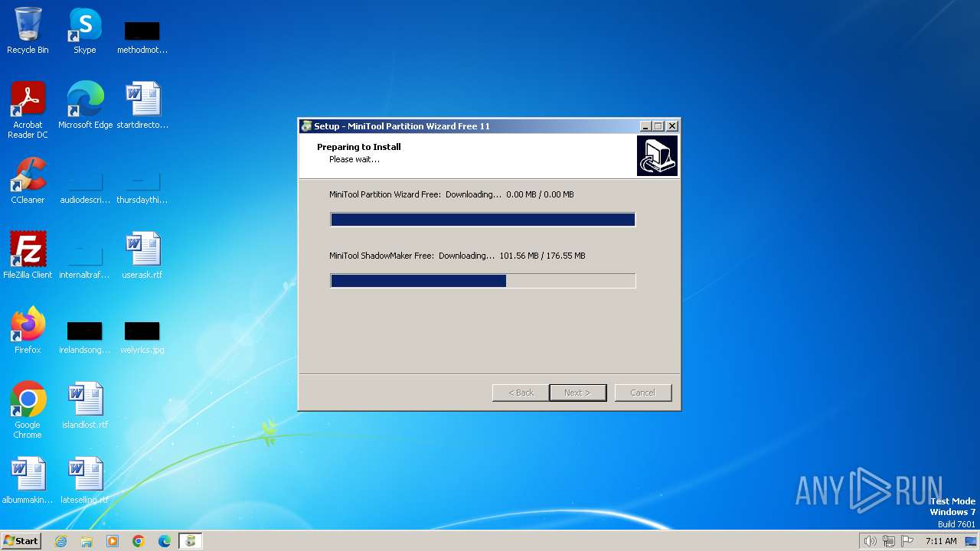This screenshot has height=551, width=980.
Task: Close the MiniTool setup window
Action: [x=672, y=126]
